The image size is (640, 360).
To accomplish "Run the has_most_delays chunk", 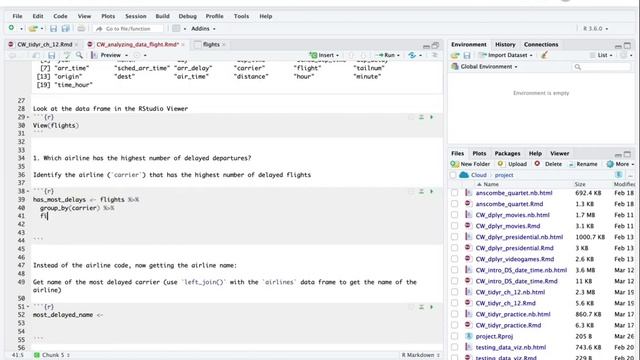I will [x=431, y=191].
